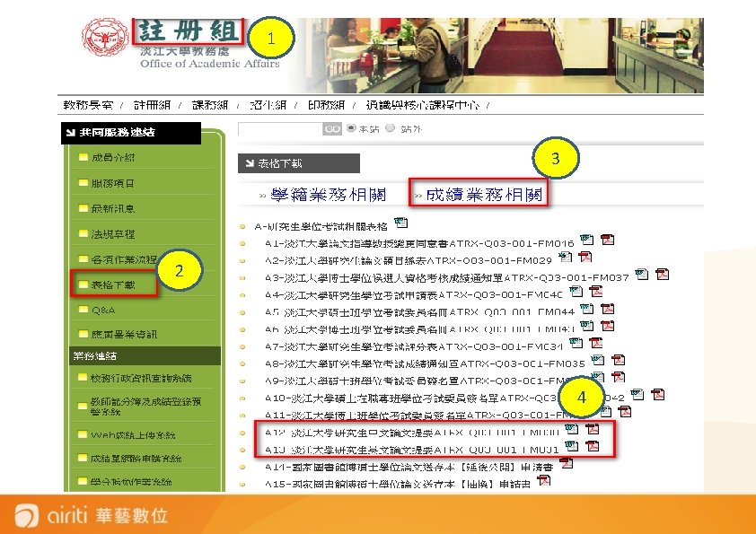Open 成績單網路申購系統 in the sidebar

coord(136,458)
